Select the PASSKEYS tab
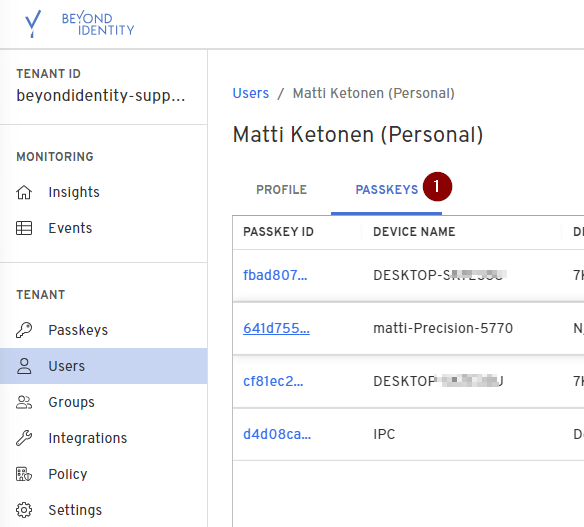The height and width of the screenshot is (527, 584). [387, 190]
